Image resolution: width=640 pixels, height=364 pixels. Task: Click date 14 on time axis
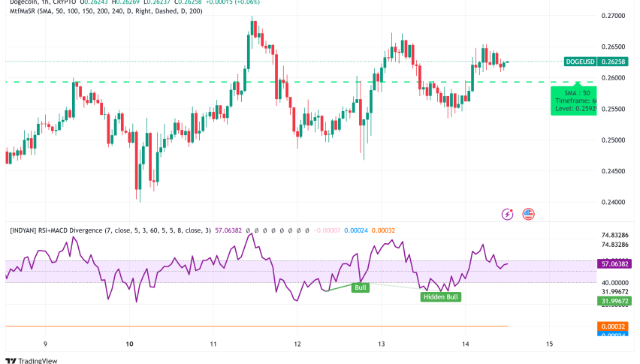465,344
